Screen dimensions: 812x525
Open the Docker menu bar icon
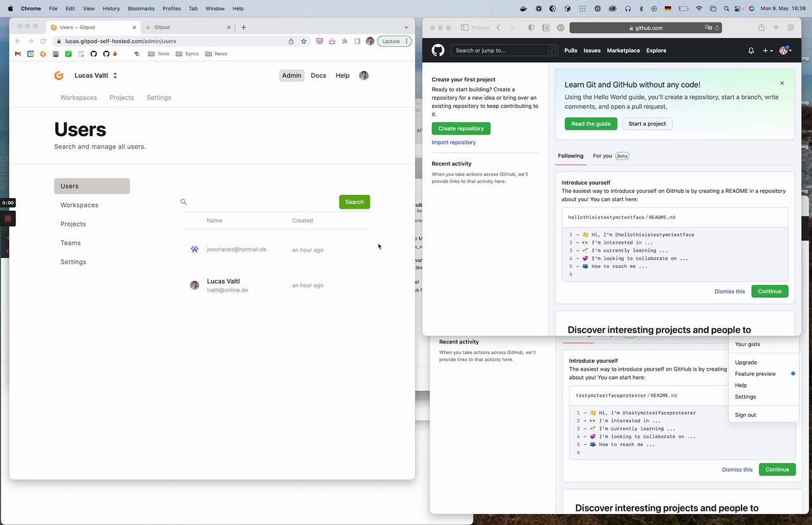tap(523, 9)
